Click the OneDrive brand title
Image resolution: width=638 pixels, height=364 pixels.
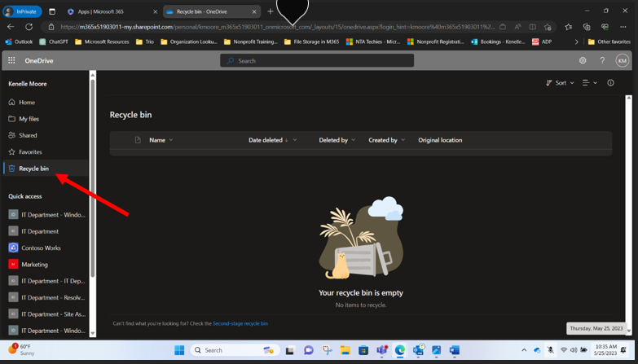click(x=38, y=60)
